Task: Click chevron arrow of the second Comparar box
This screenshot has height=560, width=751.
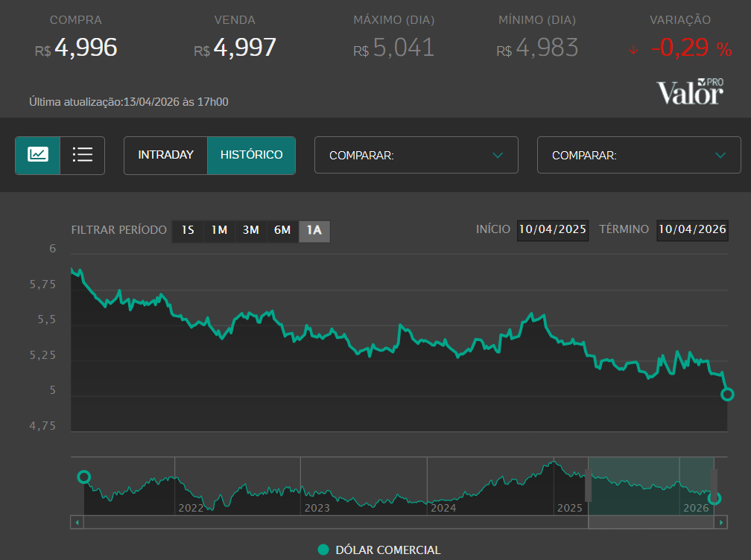Action: [x=720, y=155]
